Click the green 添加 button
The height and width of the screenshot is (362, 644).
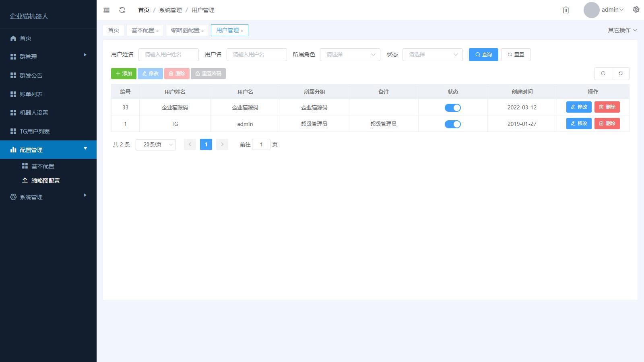pyautogui.click(x=124, y=74)
